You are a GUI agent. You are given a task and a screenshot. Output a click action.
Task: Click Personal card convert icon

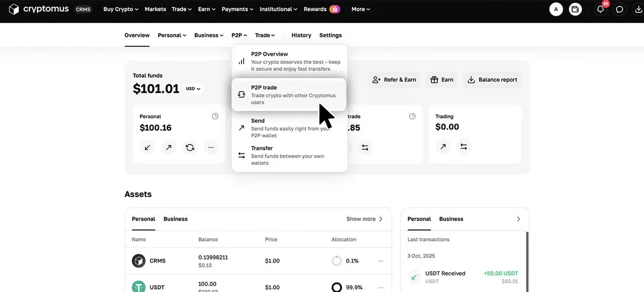(189, 147)
